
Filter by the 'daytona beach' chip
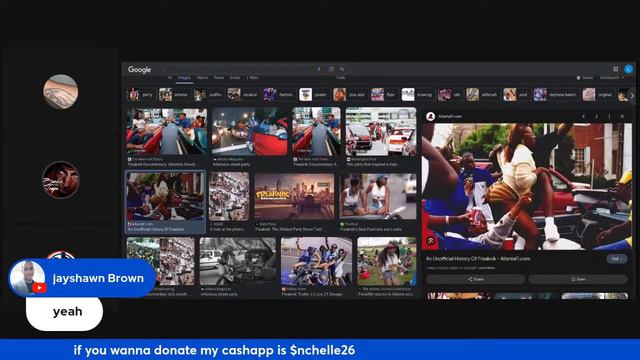point(556,95)
